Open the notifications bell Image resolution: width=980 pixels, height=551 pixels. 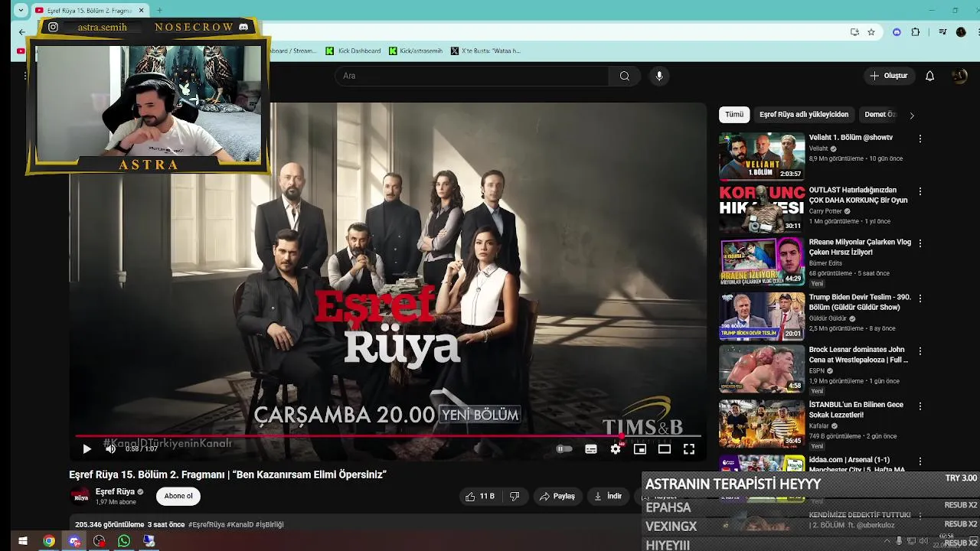pyautogui.click(x=929, y=76)
